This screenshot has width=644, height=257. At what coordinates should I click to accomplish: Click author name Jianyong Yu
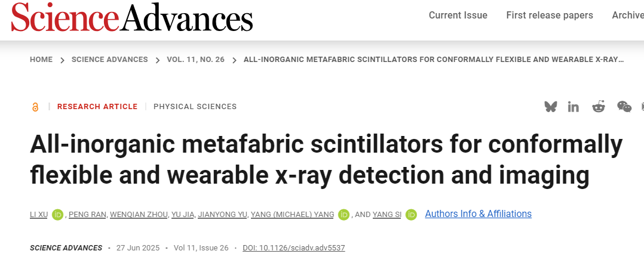[223, 215]
